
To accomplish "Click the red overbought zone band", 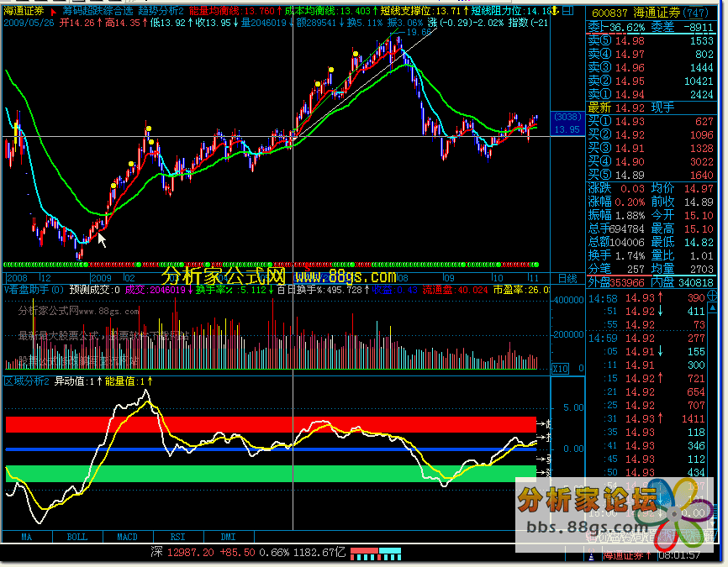I will coord(269,424).
